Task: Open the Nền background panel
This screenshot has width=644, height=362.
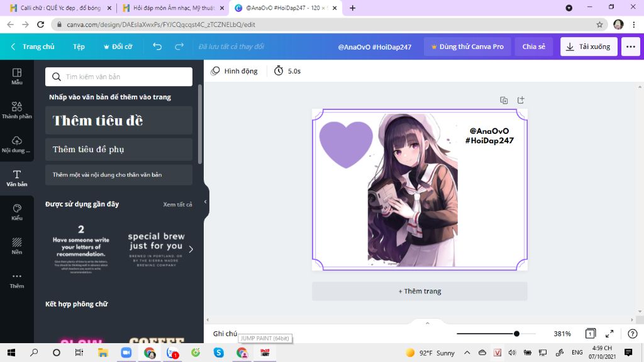Action: pyautogui.click(x=17, y=246)
